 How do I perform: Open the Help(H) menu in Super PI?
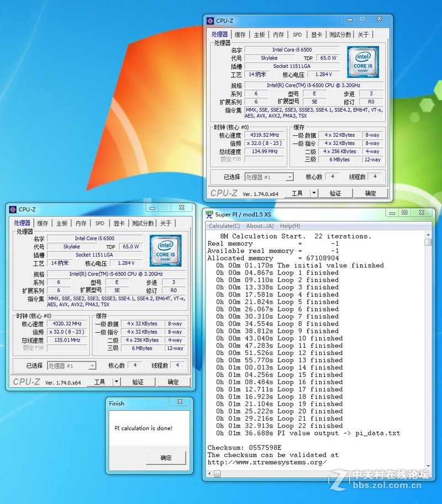point(290,226)
